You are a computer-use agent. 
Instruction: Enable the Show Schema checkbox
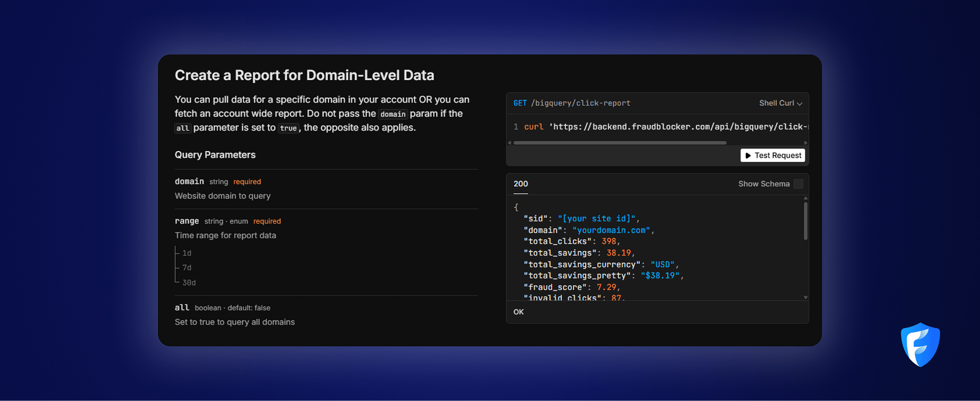tap(798, 184)
